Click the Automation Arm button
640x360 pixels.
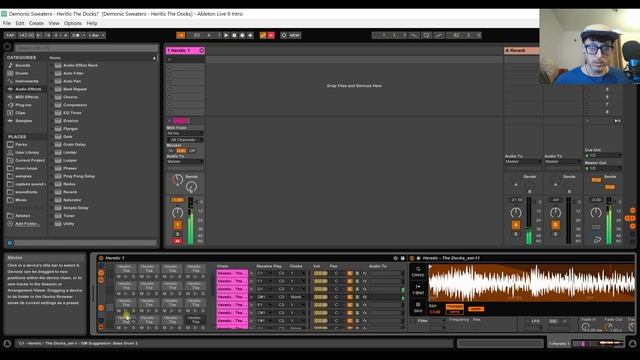[x=263, y=36]
